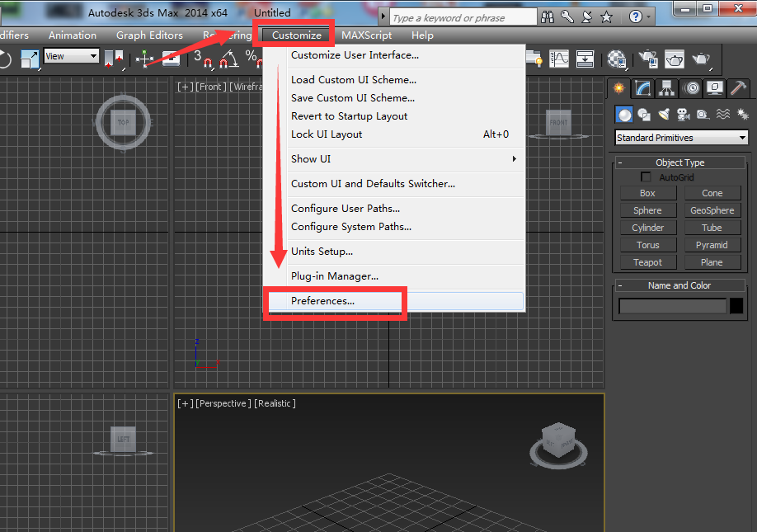Click the Pyramid primitive button
Viewport: 757px width, 532px height.
pos(712,245)
